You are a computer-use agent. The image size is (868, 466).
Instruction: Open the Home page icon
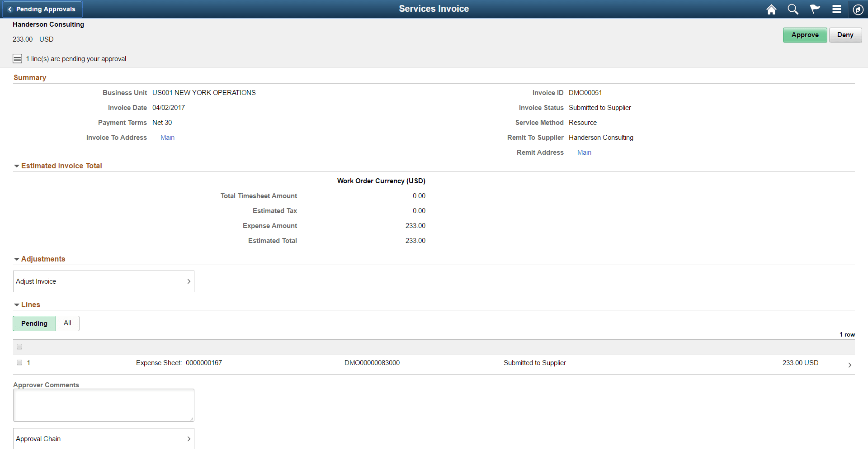(771, 9)
